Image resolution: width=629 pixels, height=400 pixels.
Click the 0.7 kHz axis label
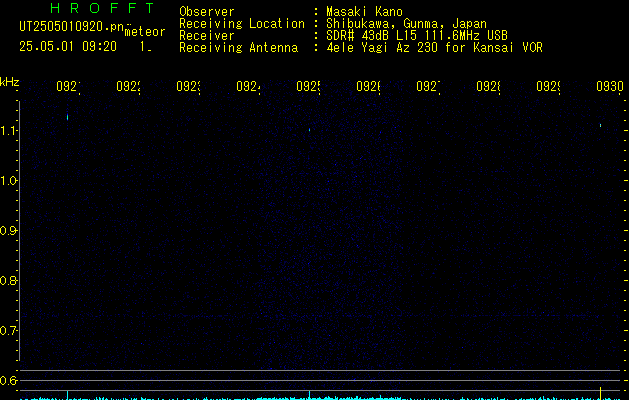pos(8,331)
